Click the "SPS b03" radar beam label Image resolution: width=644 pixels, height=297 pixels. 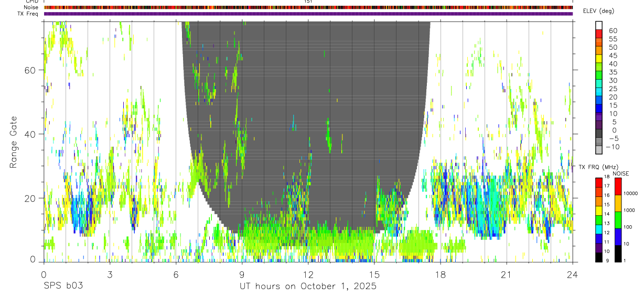point(63,287)
